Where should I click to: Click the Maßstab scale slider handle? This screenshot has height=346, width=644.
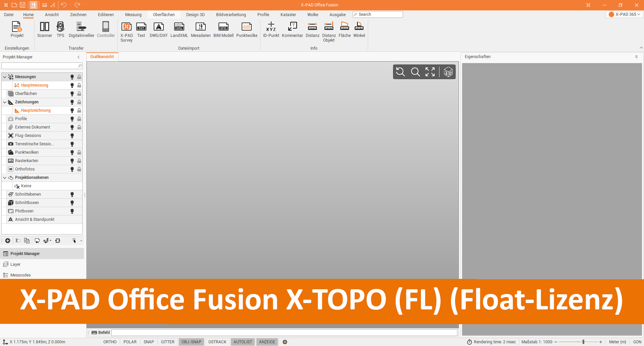pos(583,342)
